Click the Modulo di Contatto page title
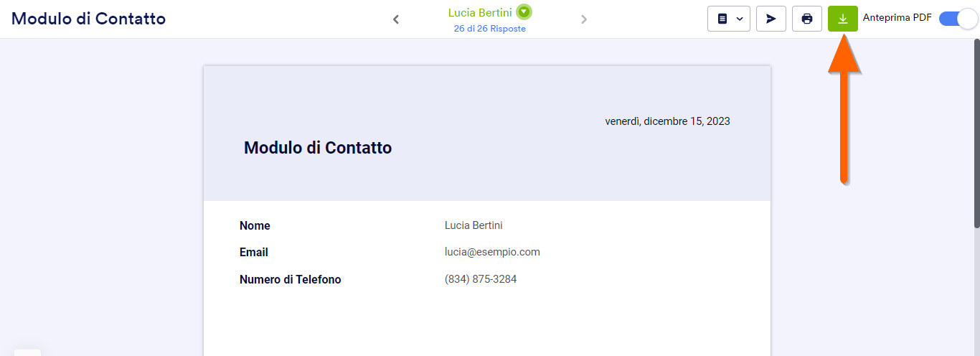980x356 pixels. pyautogui.click(x=88, y=19)
